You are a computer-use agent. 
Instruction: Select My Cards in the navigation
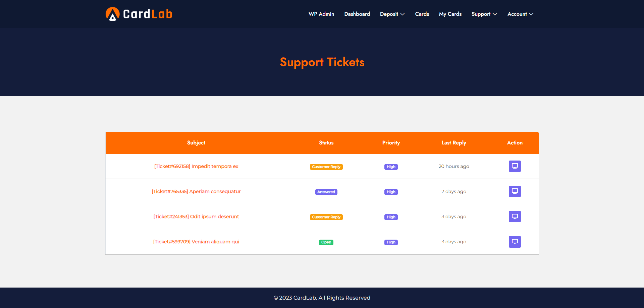tap(450, 14)
